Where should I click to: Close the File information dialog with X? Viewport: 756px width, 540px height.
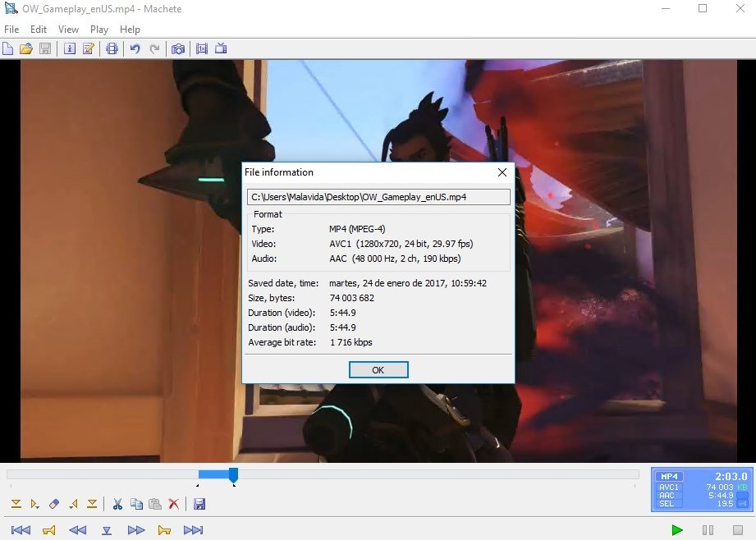(x=502, y=172)
